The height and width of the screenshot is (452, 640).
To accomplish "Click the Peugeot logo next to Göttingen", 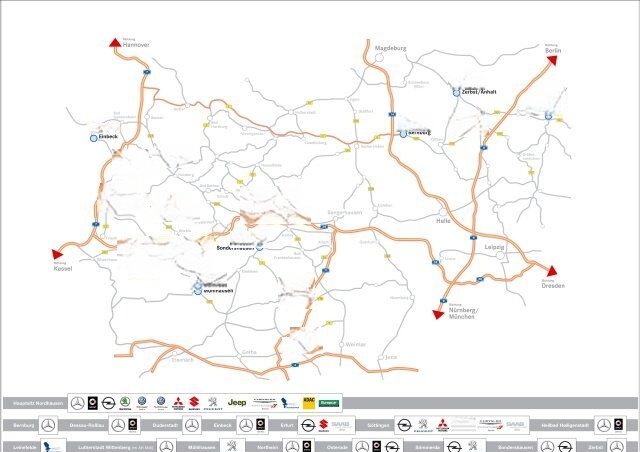I will (423, 425).
